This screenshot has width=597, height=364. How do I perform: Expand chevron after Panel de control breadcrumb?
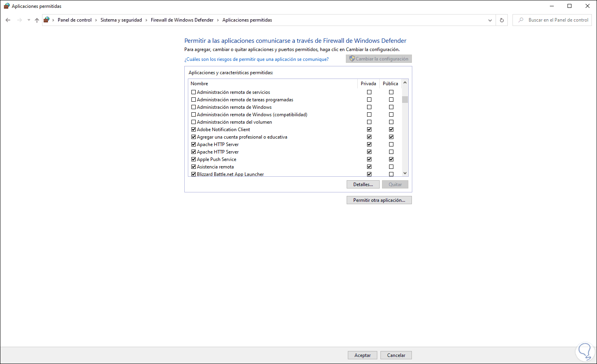pyautogui.click(x=96, y=20)
